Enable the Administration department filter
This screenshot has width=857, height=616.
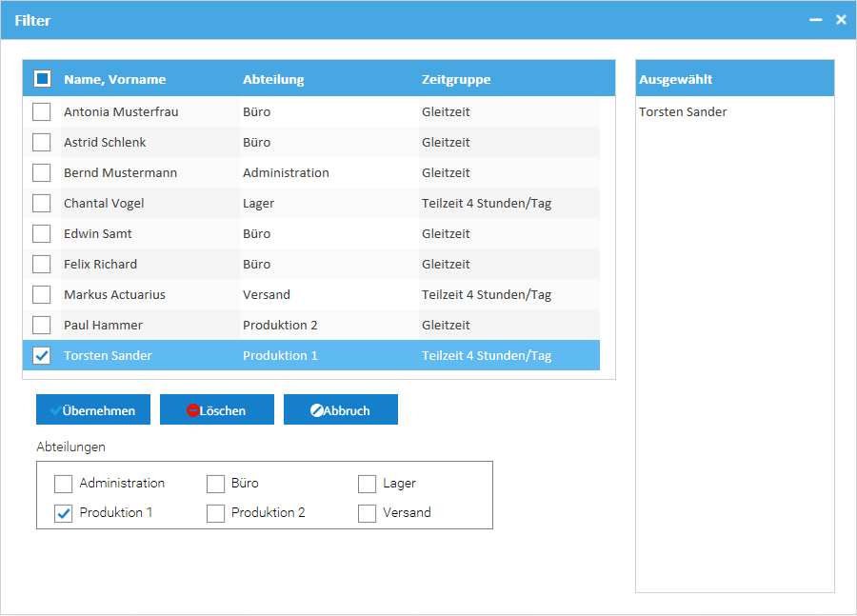64,484
